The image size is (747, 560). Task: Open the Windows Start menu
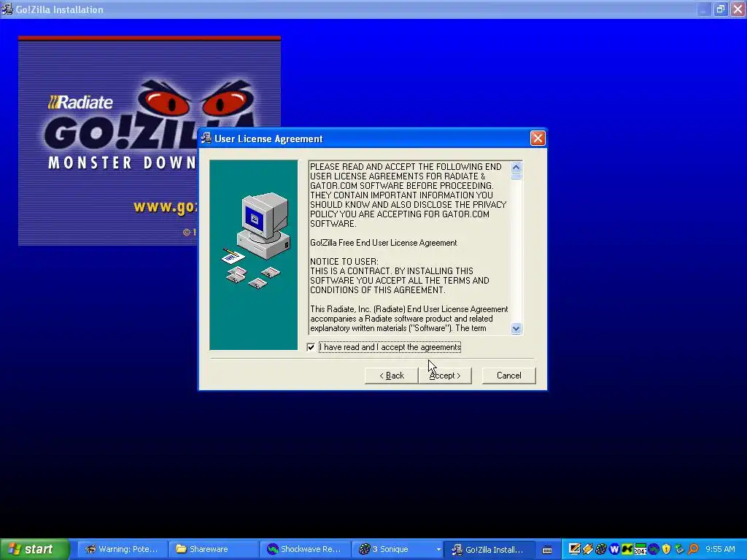pos(34,549)
